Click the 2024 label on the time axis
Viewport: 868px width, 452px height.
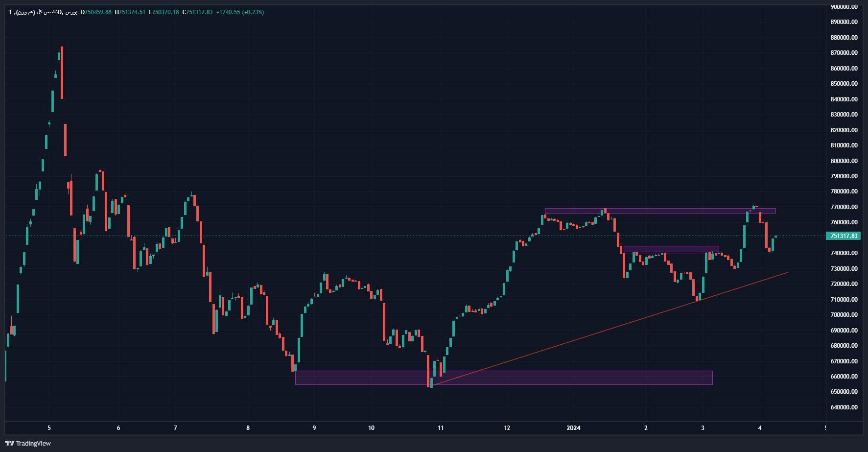pyautogui.click(x=573, y=428)
